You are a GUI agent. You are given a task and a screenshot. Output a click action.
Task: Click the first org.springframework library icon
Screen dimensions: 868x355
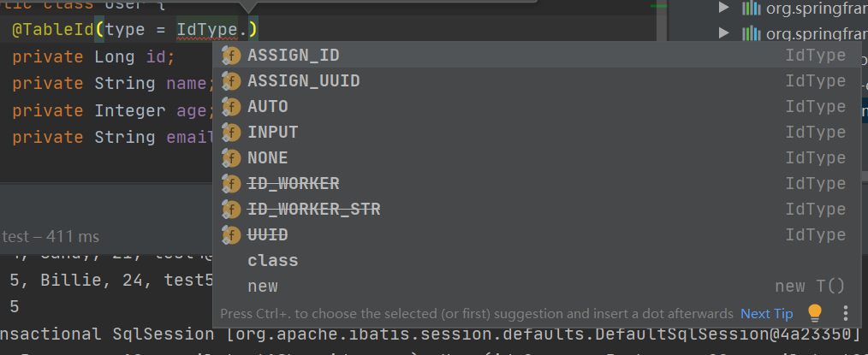751,9
